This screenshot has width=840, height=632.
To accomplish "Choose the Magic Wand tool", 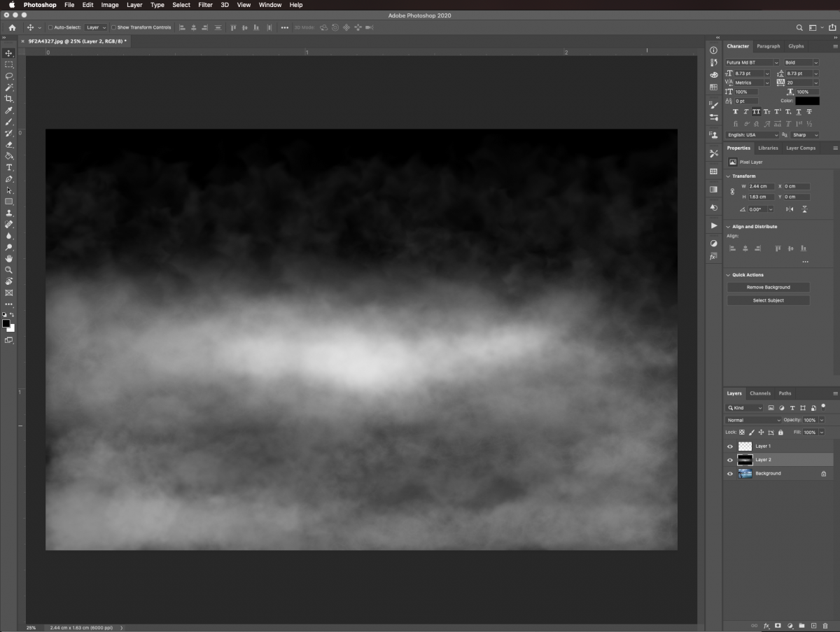I will [x=9, y=87].
